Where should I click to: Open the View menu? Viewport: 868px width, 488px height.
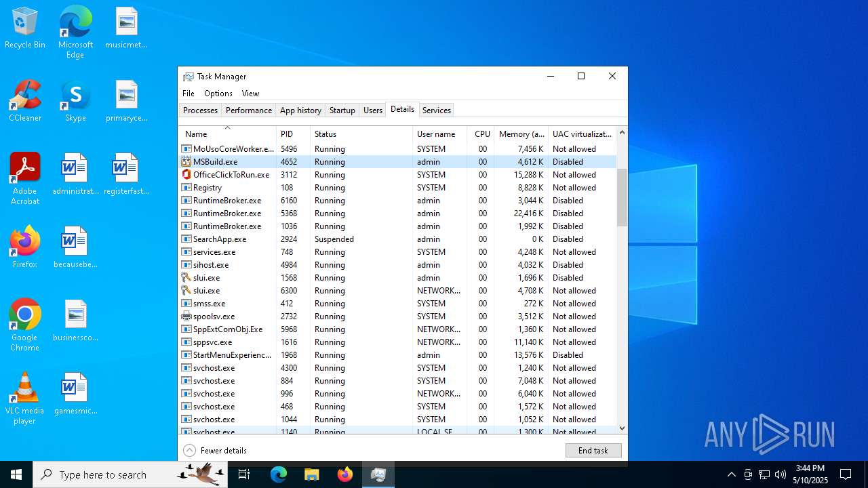click(250, 94)
